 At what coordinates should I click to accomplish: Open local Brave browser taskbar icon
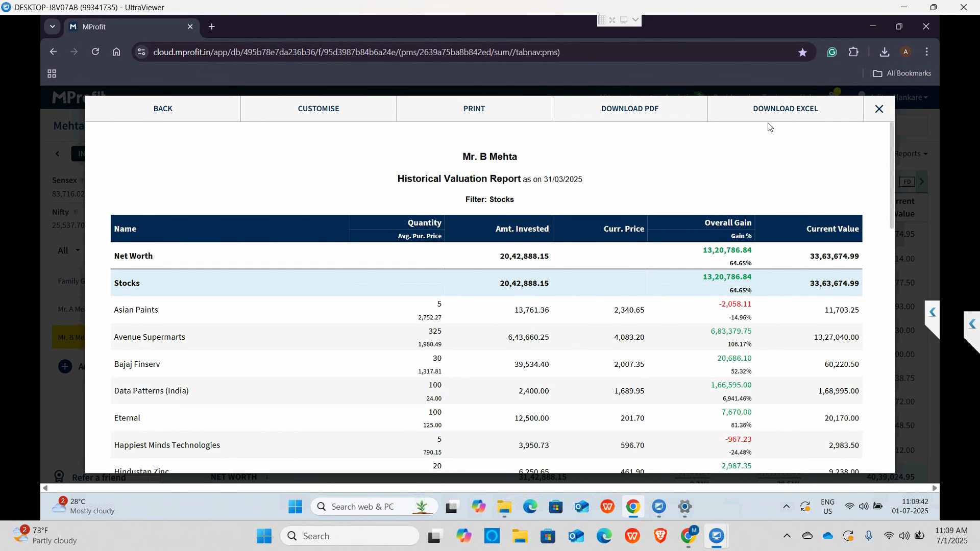coord(660,536)
